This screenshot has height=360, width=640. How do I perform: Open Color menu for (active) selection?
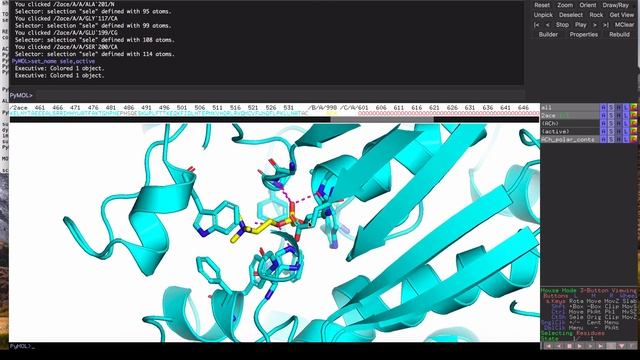click(x=633, y=131)
